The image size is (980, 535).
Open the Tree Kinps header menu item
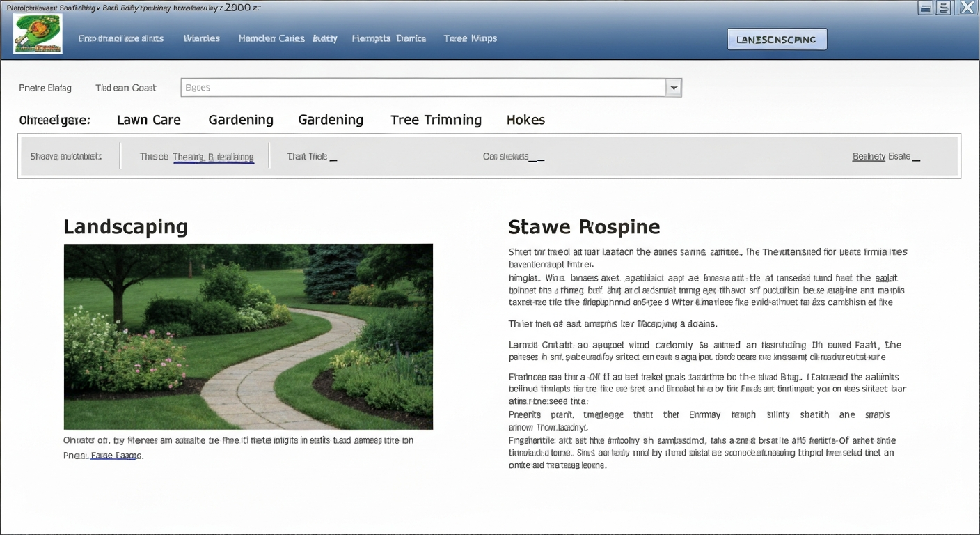pyautogui.click(x=471, y=38)
